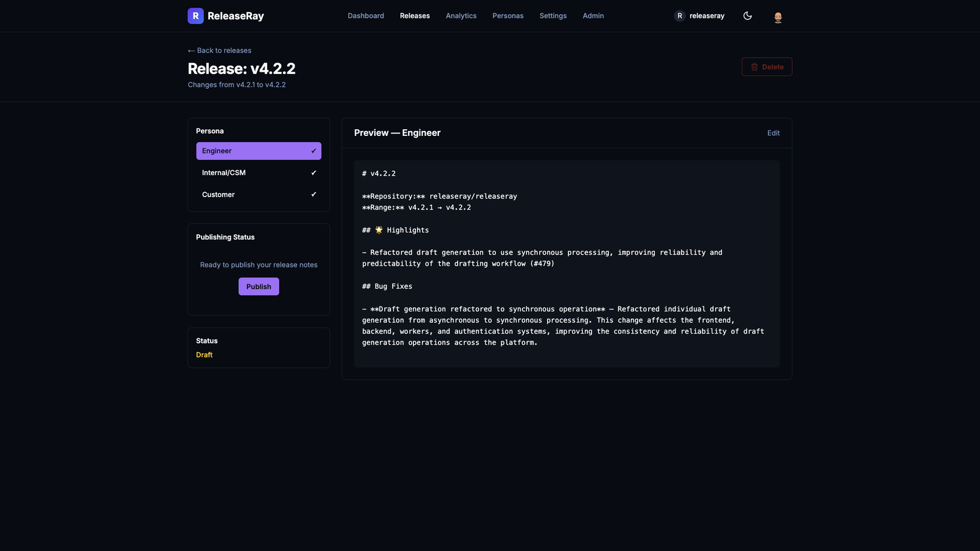Click the checkmark beside Internal/CSM
The width and height of the screenshot is (980, 551).
coord(313,173)
